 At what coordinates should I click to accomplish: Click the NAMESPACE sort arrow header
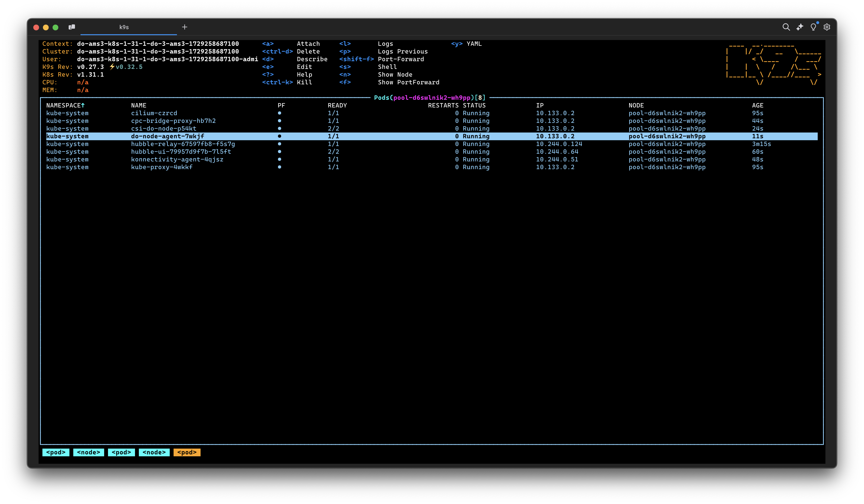(x=65, y=106)
